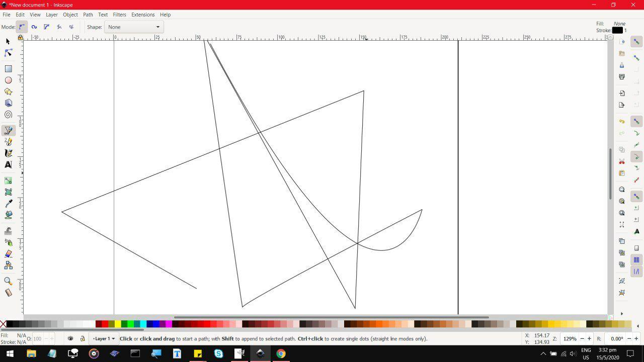Select the Calligraphy tool
The image size is (644, 362).
(x=8, y=153)
